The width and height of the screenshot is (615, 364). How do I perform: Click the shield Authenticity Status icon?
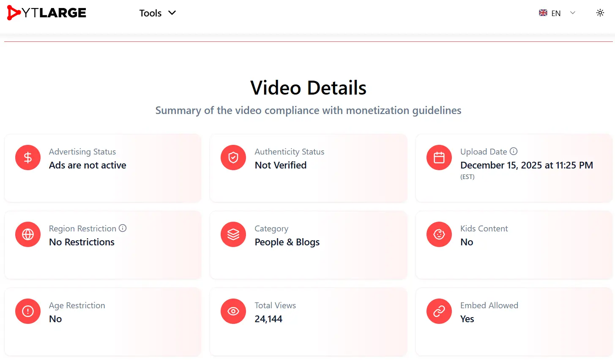tap(233, 158)
